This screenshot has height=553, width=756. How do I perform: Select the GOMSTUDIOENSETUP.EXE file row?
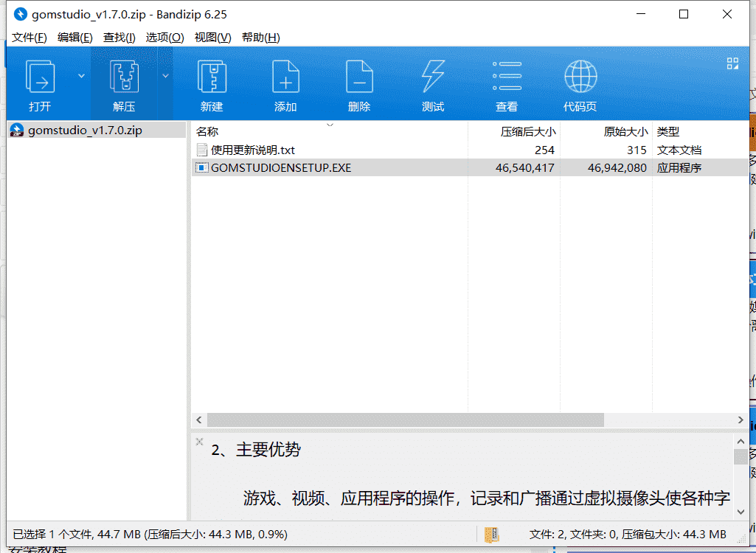(x=470, y=168)
